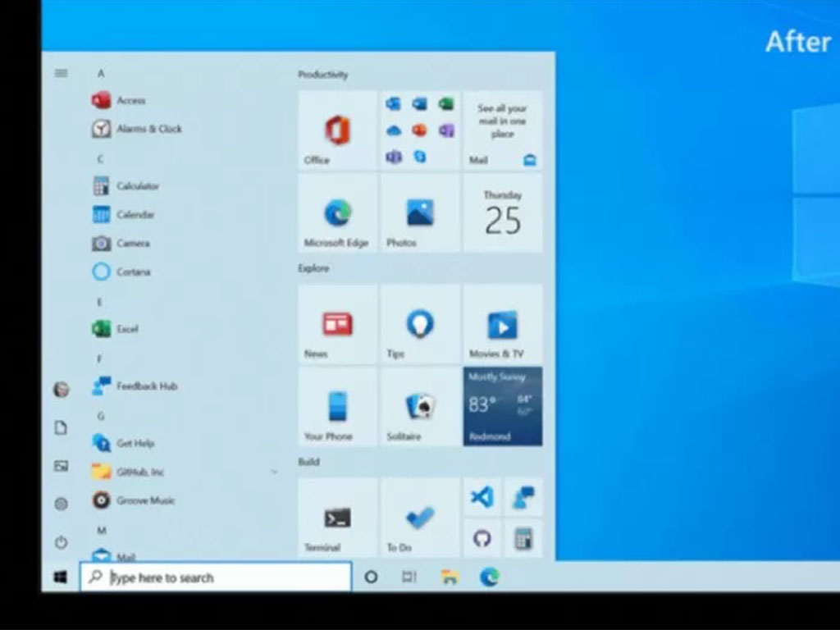The image size is (840, 630).
Task: Open Documents from the Start sidebar
Action: 61,427
